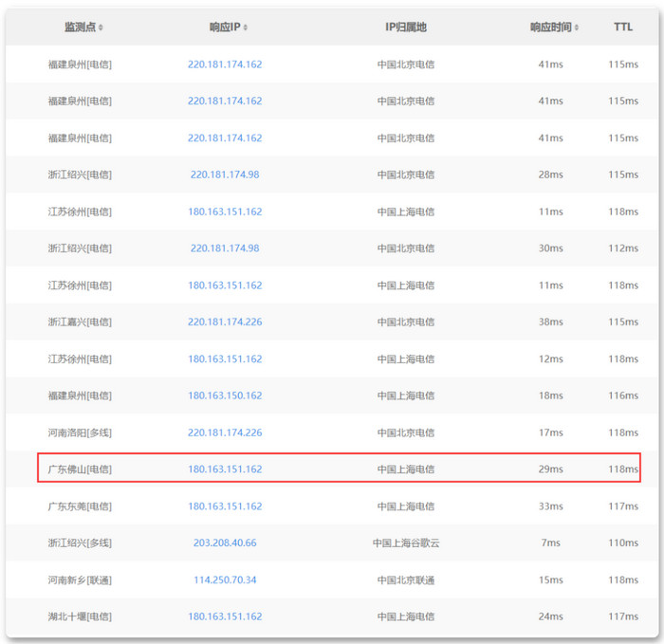Open the 203.208.40.66 IP link
The width and height of the screenshot is (664, 644).
[x=225, y=543]
